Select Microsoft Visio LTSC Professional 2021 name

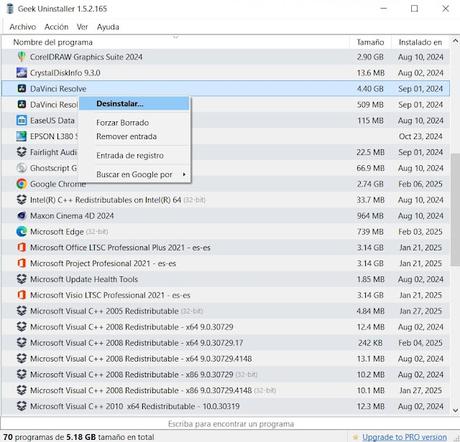click(x=110, y=295)
